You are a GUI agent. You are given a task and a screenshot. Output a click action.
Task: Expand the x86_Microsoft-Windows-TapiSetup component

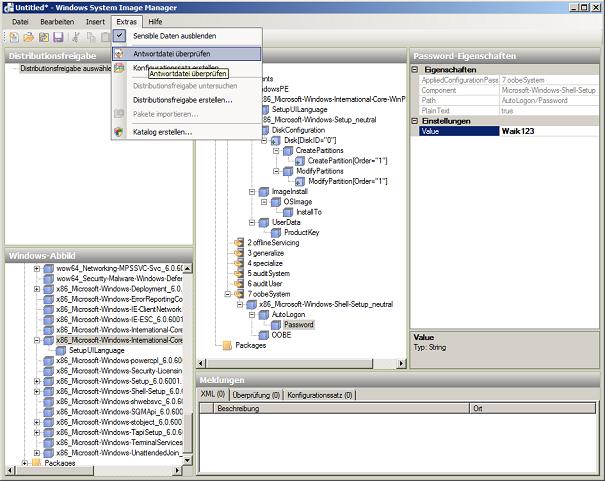click(37, 432)
